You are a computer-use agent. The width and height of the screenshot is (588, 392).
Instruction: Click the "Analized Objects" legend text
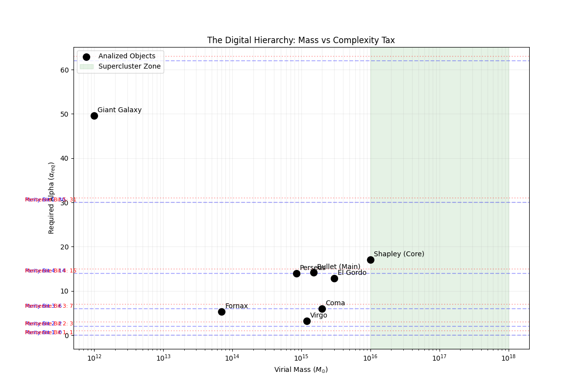click(x=127, y=56)
